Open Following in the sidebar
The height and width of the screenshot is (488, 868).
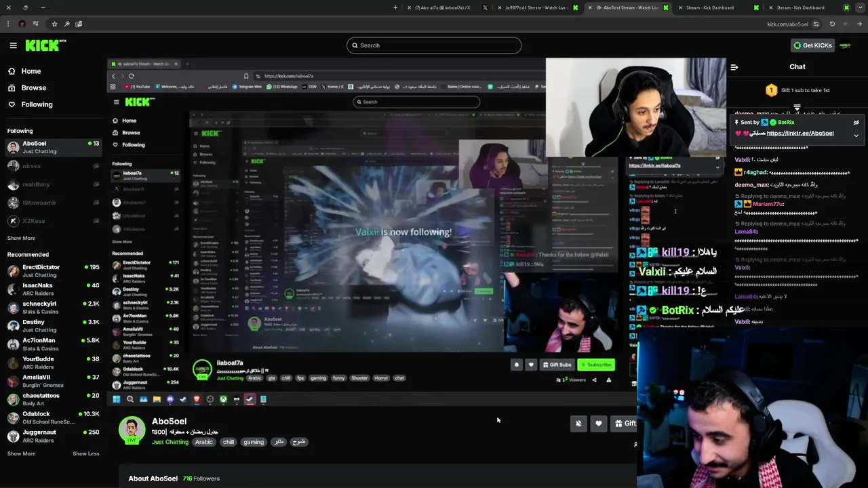point(30,104)
